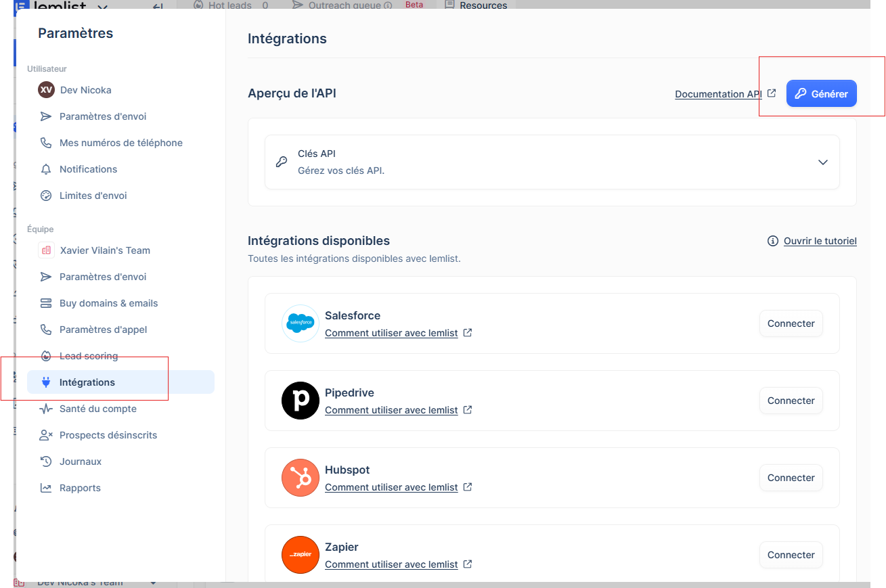Connect the Pipedrive integration
Image resolution: width=886 pixels, height=588 pixels.
[791, 401]
